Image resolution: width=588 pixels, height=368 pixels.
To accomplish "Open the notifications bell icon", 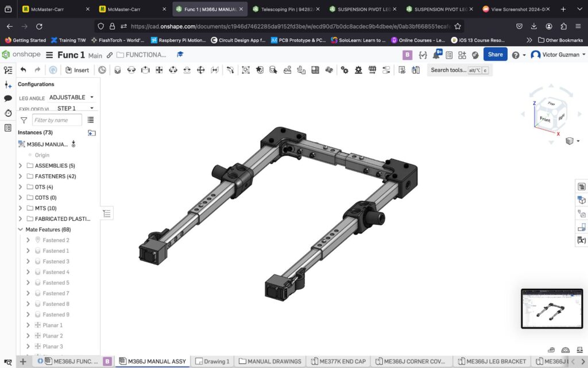I will pyautogui.click(x=436, y=55).
